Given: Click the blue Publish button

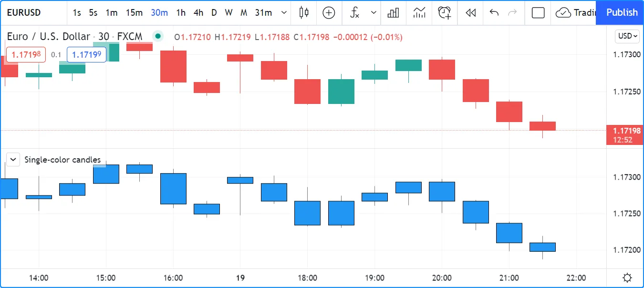Looking at the screenshot, I should 622,13.
